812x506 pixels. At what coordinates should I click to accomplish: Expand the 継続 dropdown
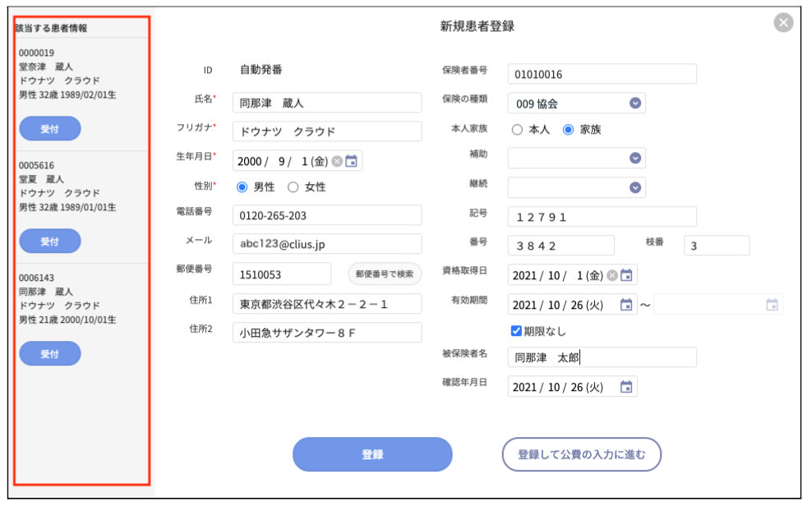click(634, 186)
